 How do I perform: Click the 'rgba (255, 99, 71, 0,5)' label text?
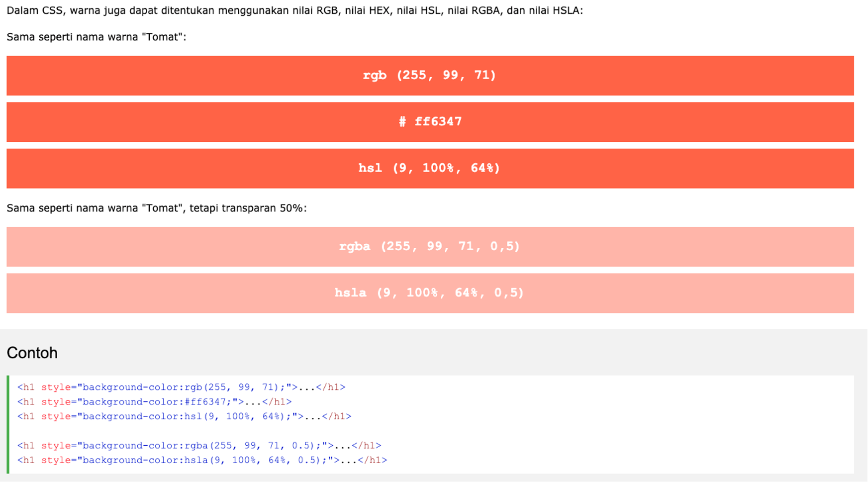(x=430, y=246)
